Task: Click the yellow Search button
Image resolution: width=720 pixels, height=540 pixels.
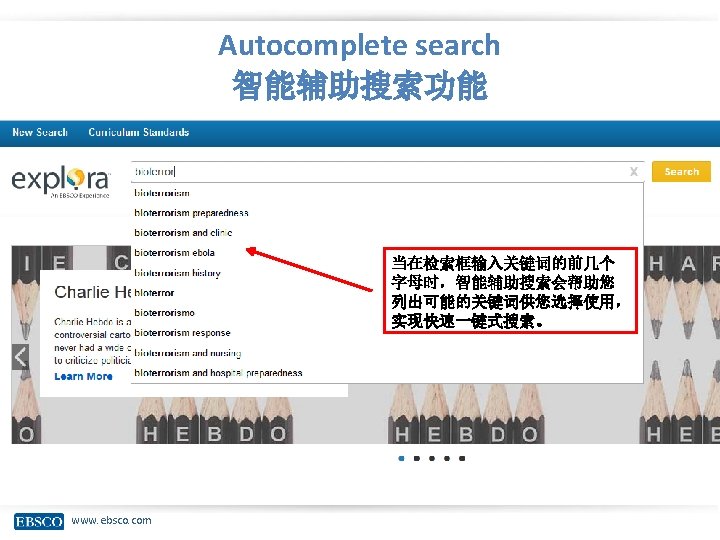Action: coord(681,171)
